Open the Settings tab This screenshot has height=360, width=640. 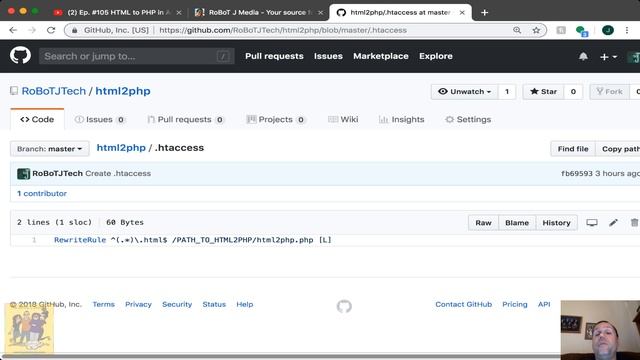pos(468,120)
